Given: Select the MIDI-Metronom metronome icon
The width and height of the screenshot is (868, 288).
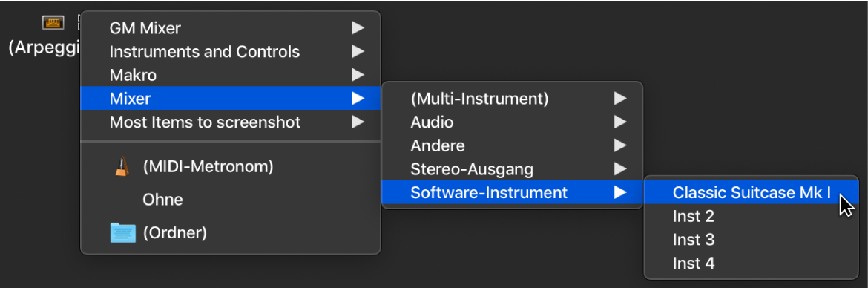Looking at the screenshot, I should pyautogui.click(x=122, y=167).
